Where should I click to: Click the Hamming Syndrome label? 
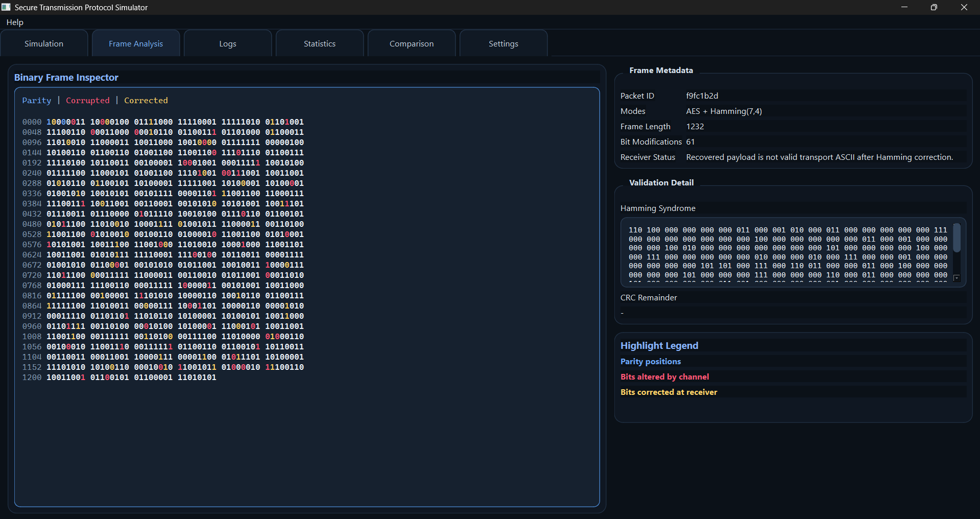click(658, 208)
